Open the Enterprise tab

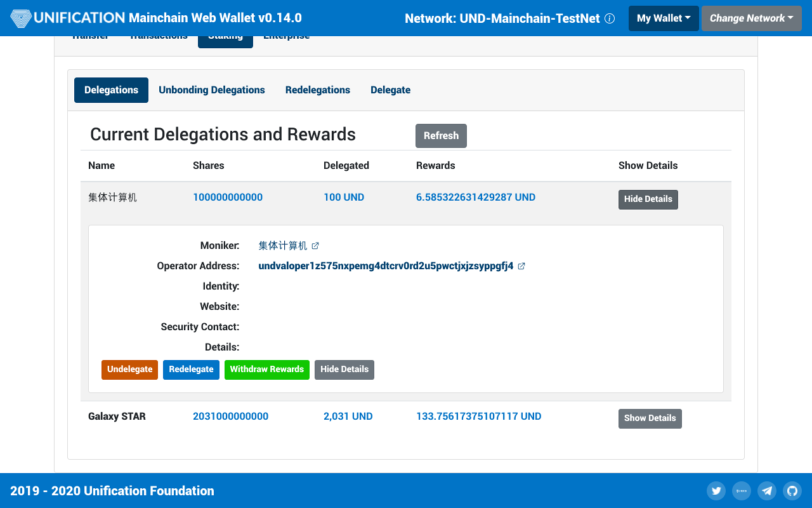286,36
